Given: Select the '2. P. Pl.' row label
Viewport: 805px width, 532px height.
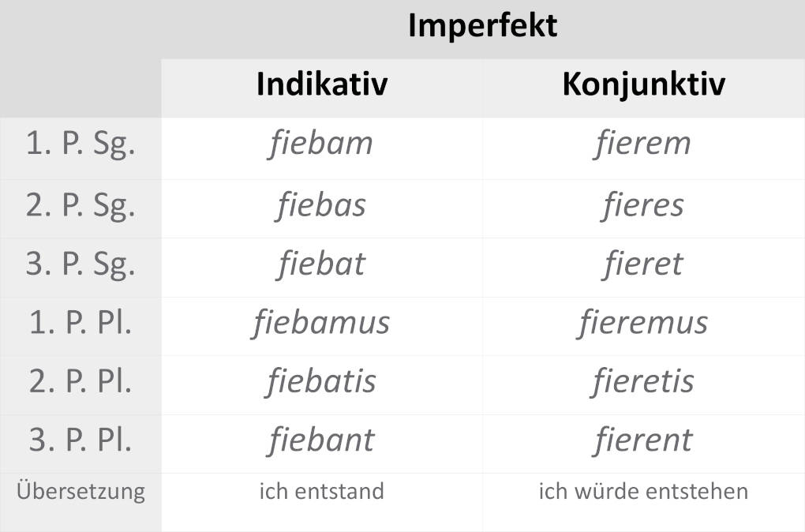Looking at the screenshot, I should click(x=80, y=381).
